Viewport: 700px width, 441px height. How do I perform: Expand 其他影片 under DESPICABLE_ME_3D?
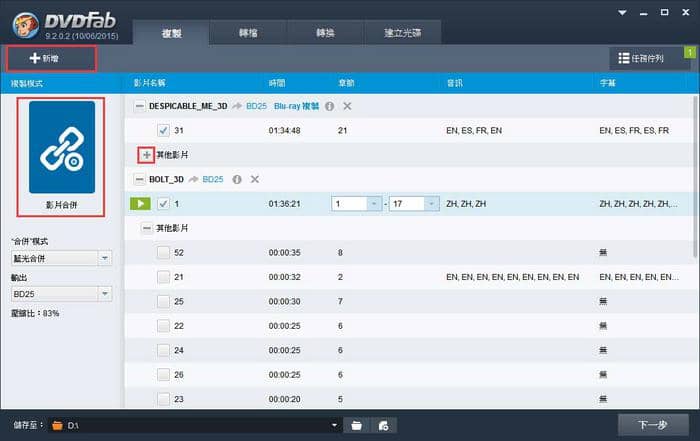[x=146, y=155]
